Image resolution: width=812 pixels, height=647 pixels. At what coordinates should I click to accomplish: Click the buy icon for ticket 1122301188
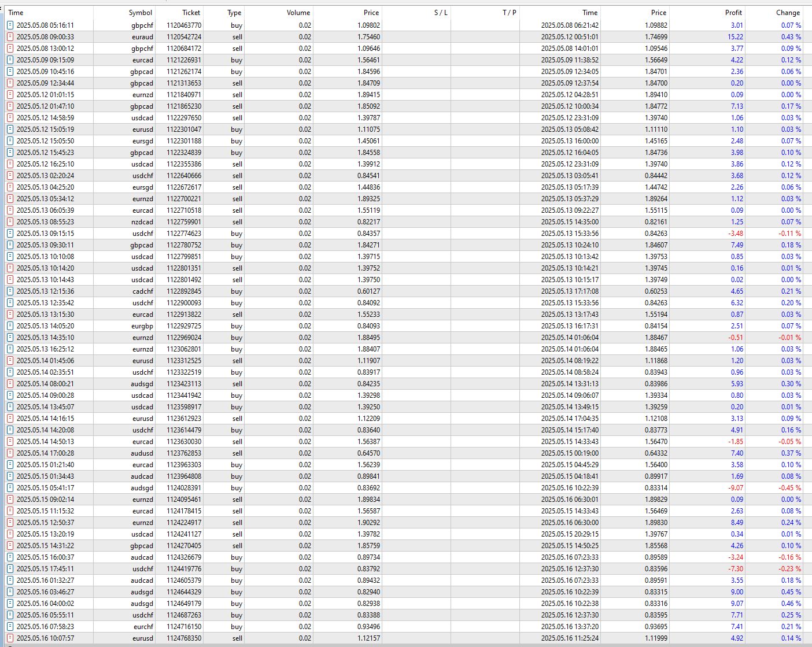[10, 141]
